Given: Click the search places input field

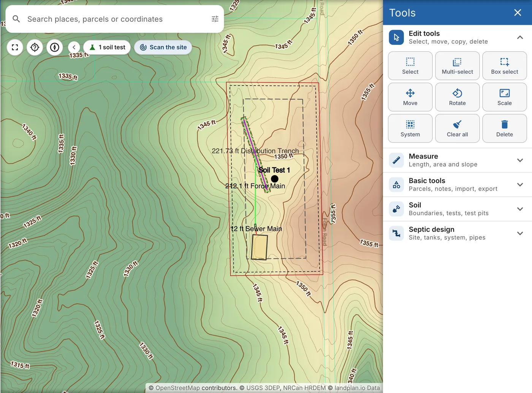Looking at the screenshot, I should [x=115, y=19].
